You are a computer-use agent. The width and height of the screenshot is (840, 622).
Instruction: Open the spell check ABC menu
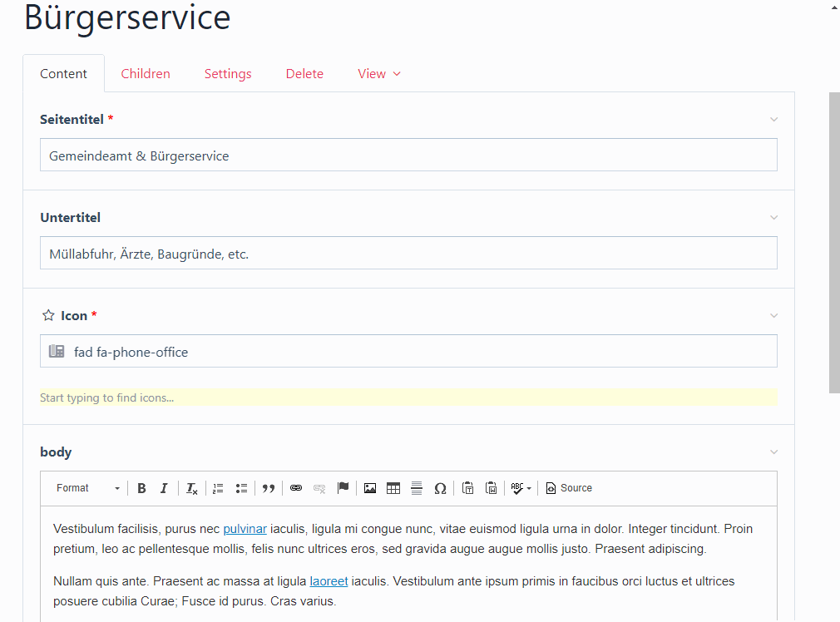pos(521,488)
